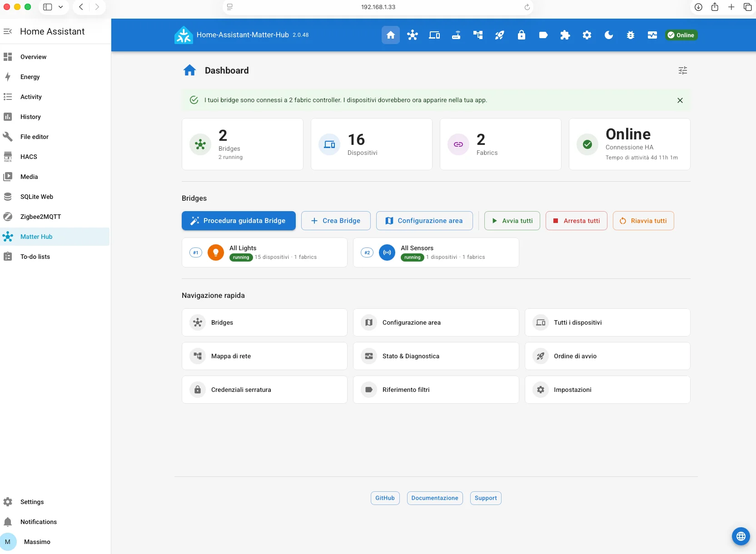This screenshot has height=554, width=756.
Task: Click the Avvia tutti button
Action: (512, 221)
